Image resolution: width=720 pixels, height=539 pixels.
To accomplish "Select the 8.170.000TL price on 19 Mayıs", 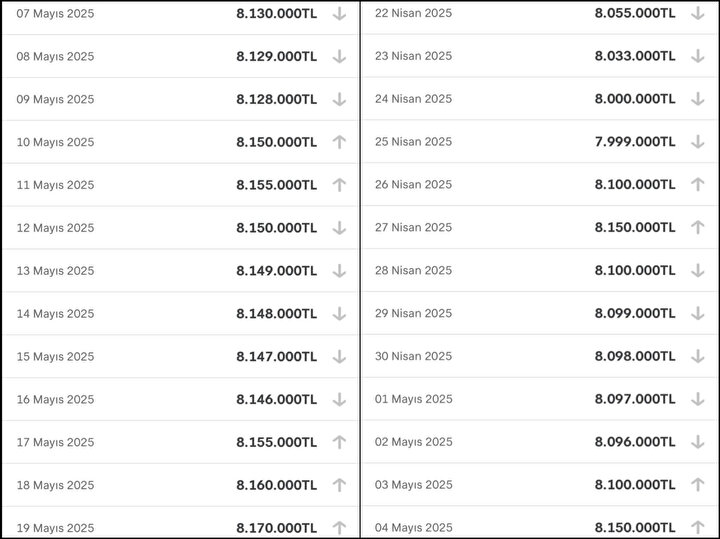I will [276, 528].
